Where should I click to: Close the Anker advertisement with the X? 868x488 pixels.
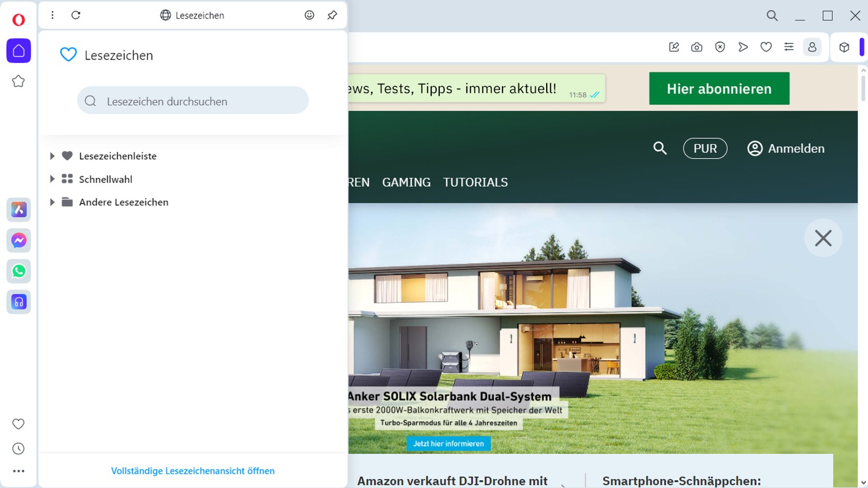point(823,238)
